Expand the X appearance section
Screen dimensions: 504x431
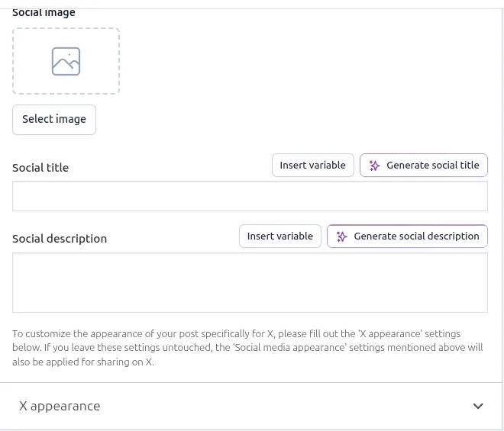pyautogui.click(x=250, y=406)
